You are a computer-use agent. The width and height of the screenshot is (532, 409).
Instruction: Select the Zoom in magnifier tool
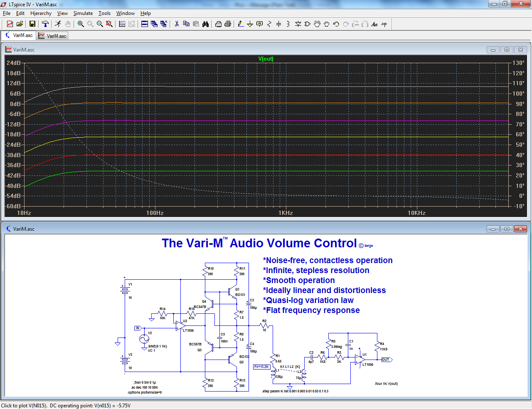[81, 24]
